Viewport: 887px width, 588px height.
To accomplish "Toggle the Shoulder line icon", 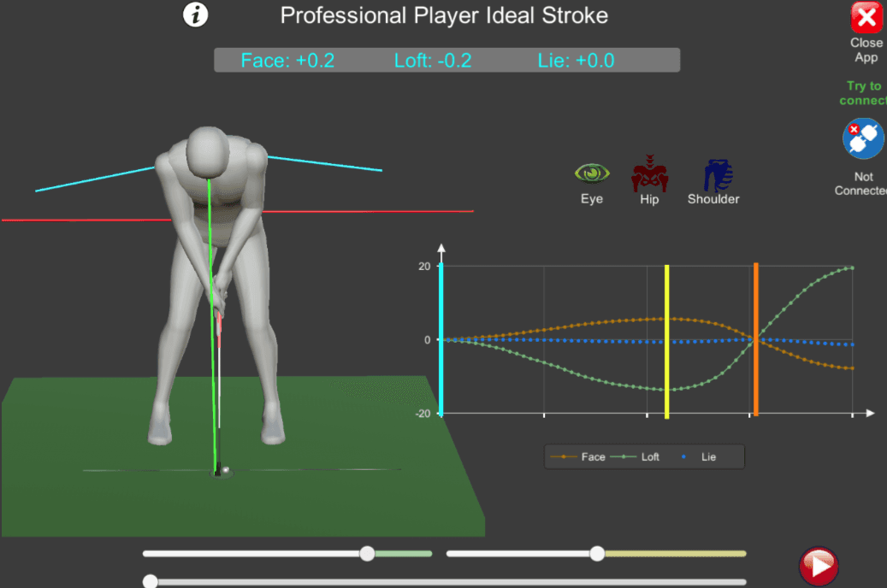I will click(x=718, y=175).
